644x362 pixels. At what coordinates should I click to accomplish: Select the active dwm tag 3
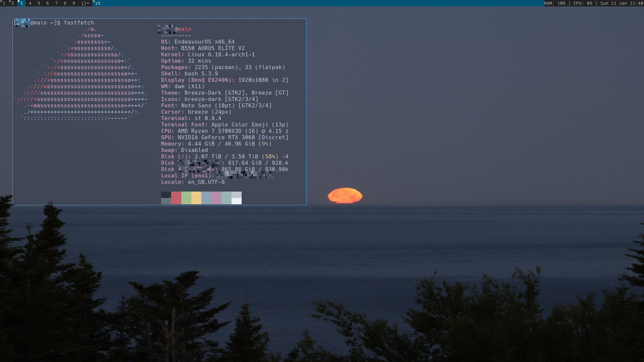point(21,3)
